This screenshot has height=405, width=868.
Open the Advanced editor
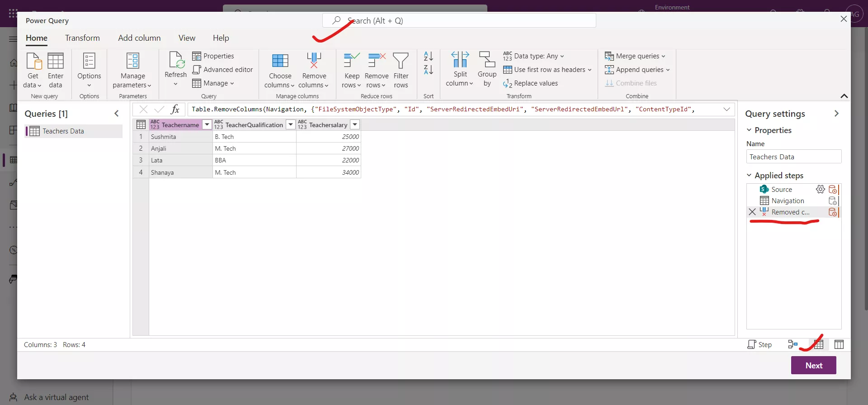pos(222,70)
